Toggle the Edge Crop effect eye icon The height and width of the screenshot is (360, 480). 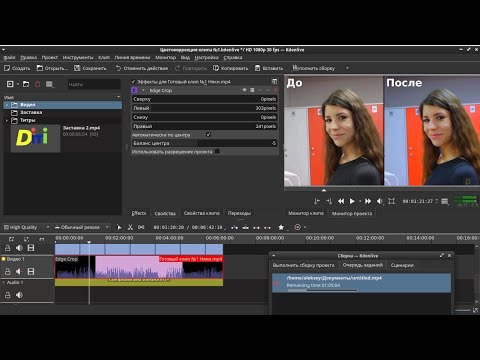[244, 90]
